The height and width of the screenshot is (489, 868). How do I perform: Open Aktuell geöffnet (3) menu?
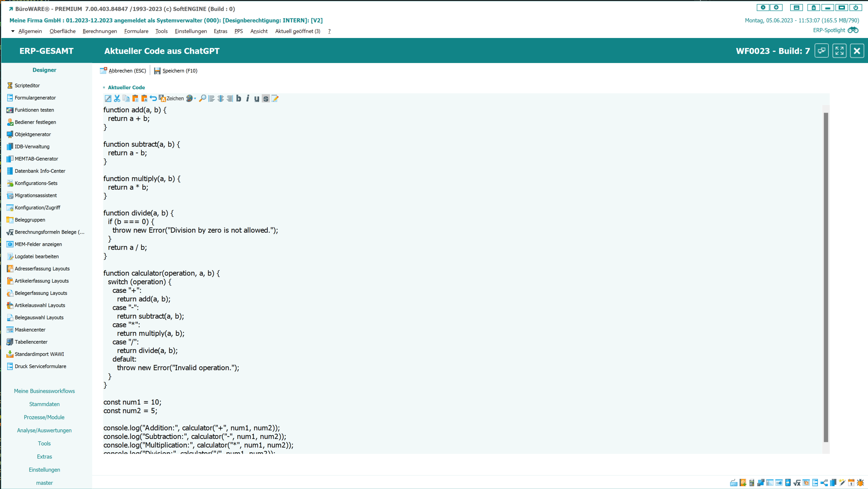click(297, 31)
